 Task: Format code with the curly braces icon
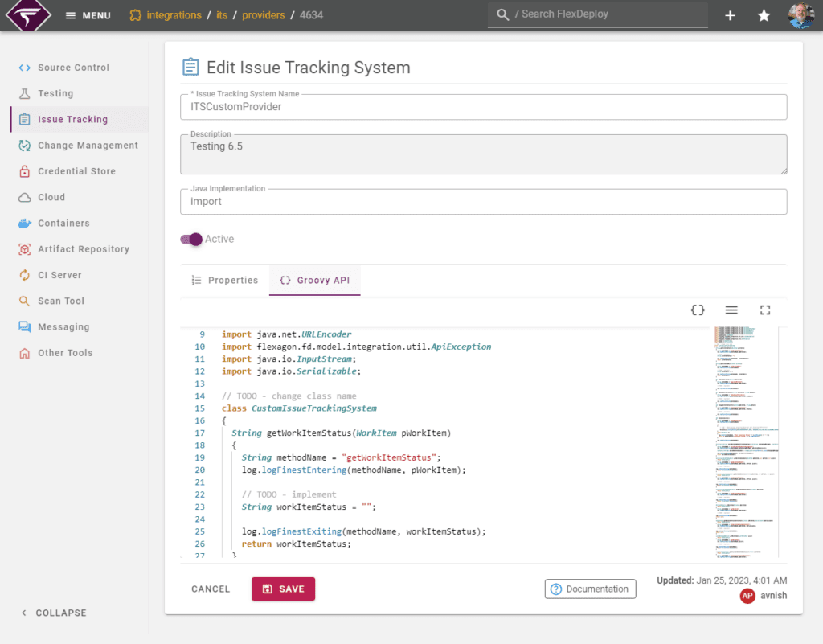tap(697, 310)
